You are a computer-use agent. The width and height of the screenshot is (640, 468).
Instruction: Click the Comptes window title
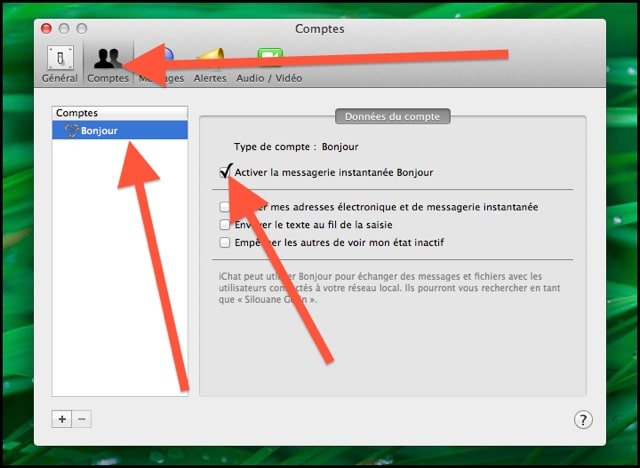(320, 29)
